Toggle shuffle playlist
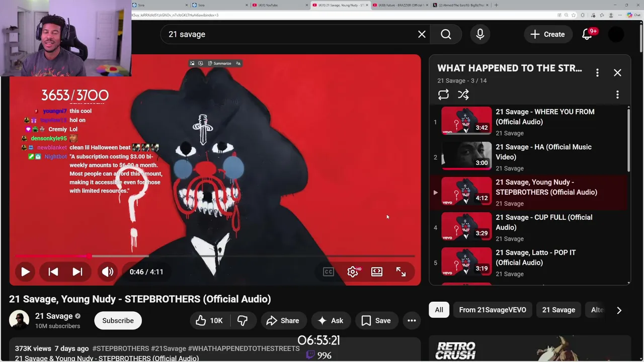The height and width of the screenshot is (362, 644). tap(463, 95)
